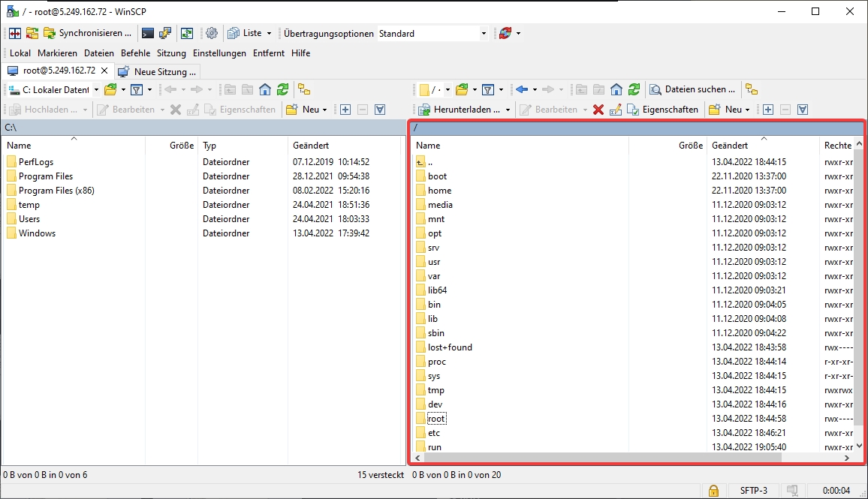Open the local drive C: dropdown
868x499 pixels.
(96, 89)
